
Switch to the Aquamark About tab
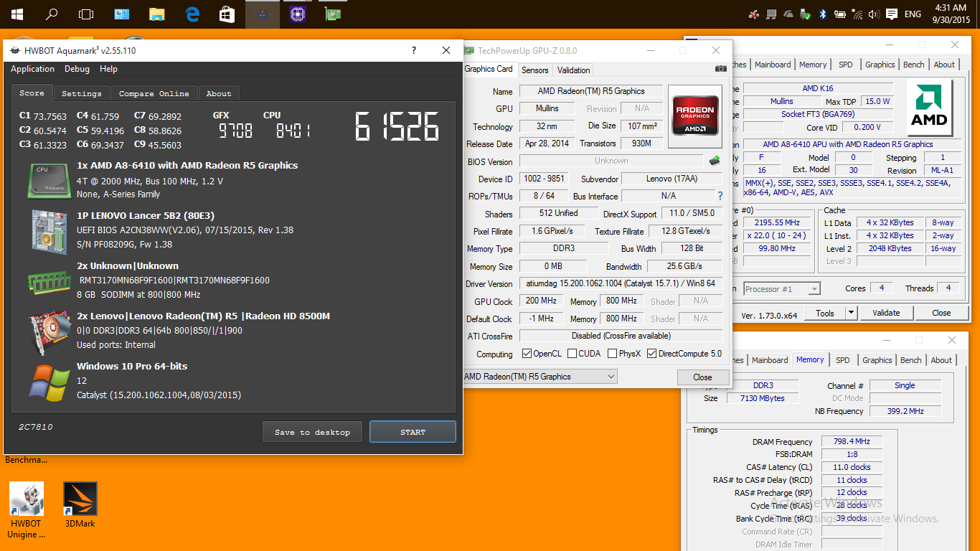pyautogui.click(x=219, y=94)
